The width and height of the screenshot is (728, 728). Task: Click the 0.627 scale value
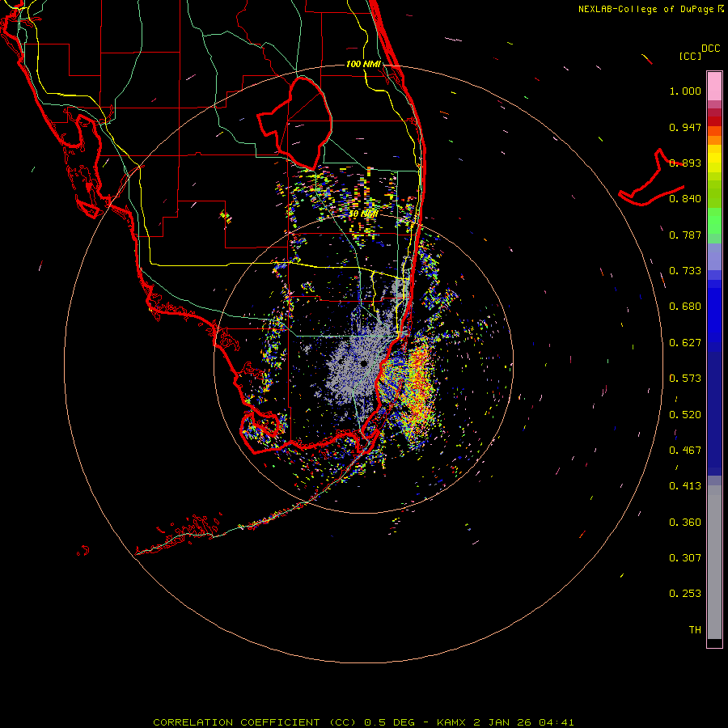pyautogui.click(x=685, y=343)
